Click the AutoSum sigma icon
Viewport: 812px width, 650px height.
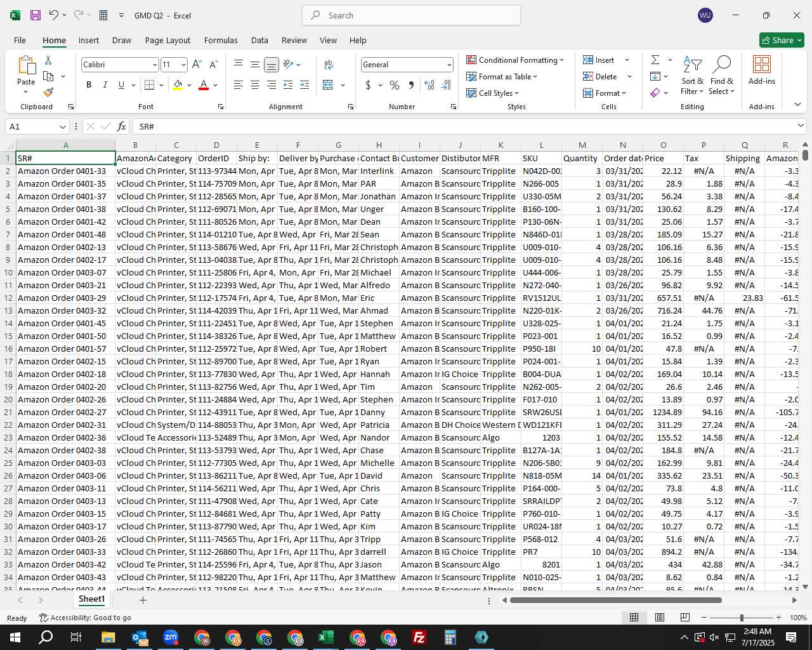tap(655, 60)
